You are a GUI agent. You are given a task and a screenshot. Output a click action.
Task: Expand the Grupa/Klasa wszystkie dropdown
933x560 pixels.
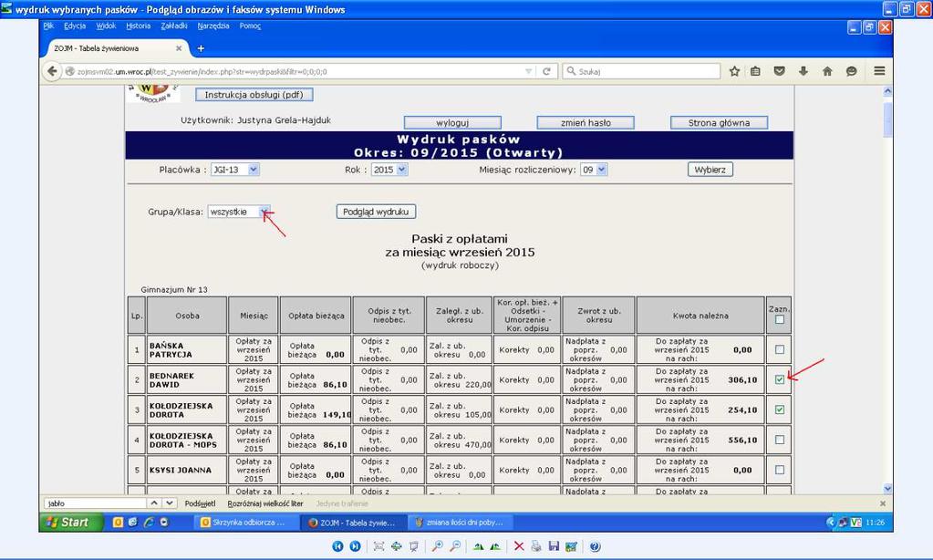(x=239, y=212)
